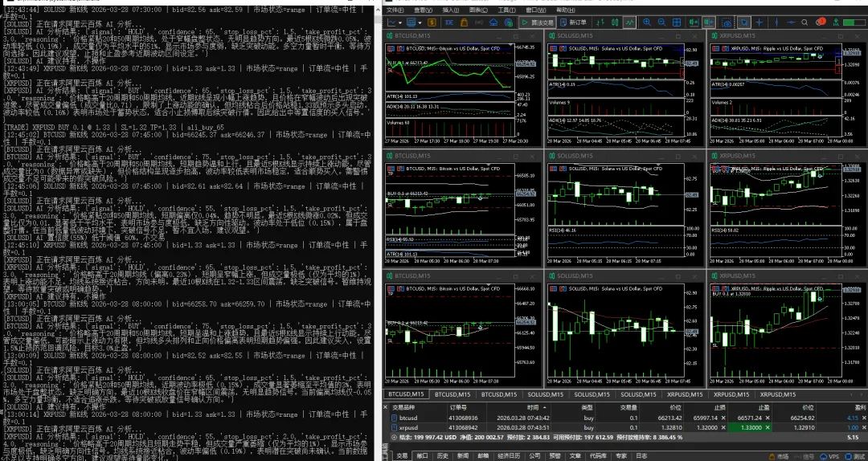Click the LVL level indicator icon
Screen dimensions: 868x461
[x=836, y=22]
